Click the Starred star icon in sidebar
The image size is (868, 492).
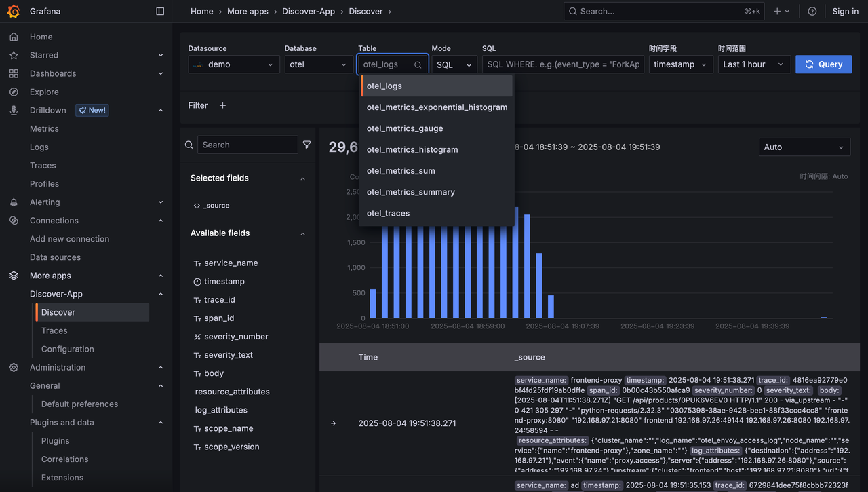pyautogui.click(x=14, y=55)
